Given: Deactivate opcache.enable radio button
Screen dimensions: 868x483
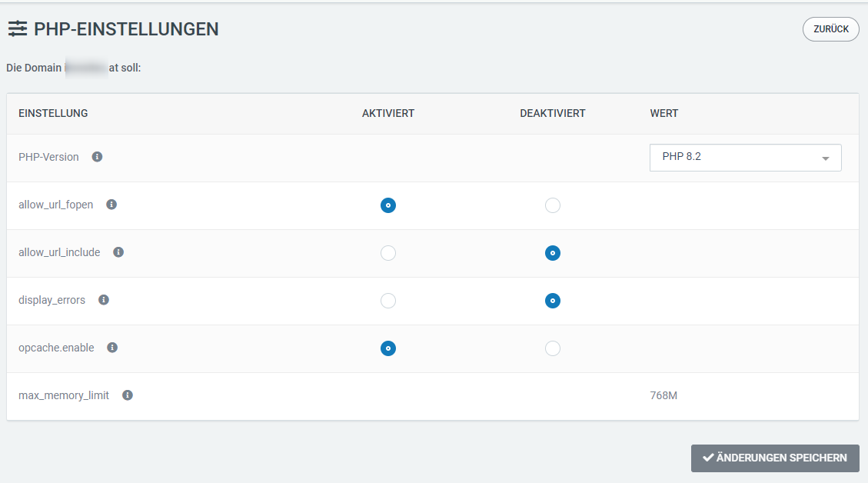Looking at the screenshot, I should pyautogui.click(x=552, y=348).
